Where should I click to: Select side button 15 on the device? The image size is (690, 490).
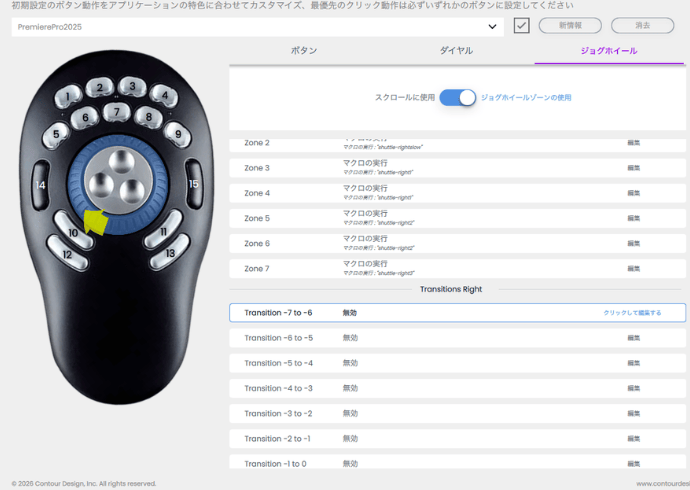[194, 184]
